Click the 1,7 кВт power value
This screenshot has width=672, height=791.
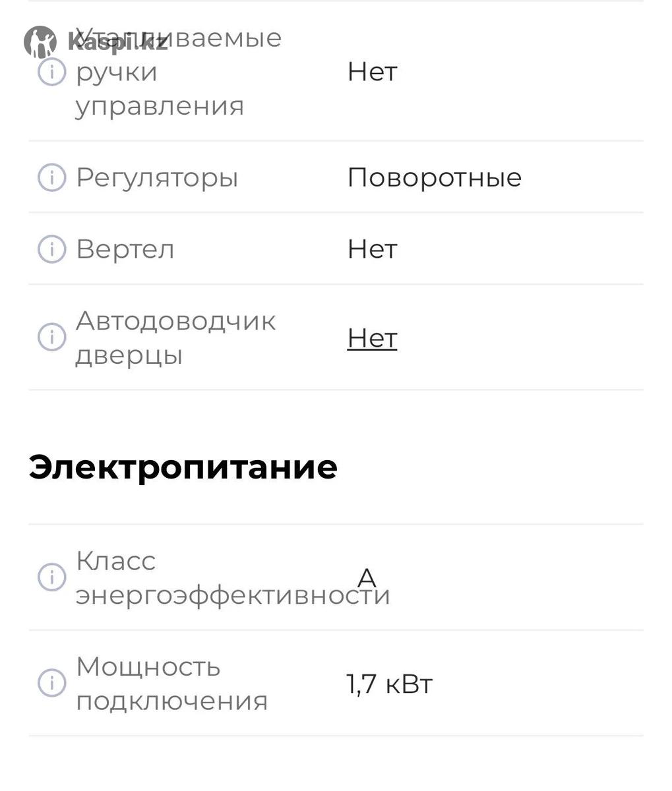pos(389,684)
